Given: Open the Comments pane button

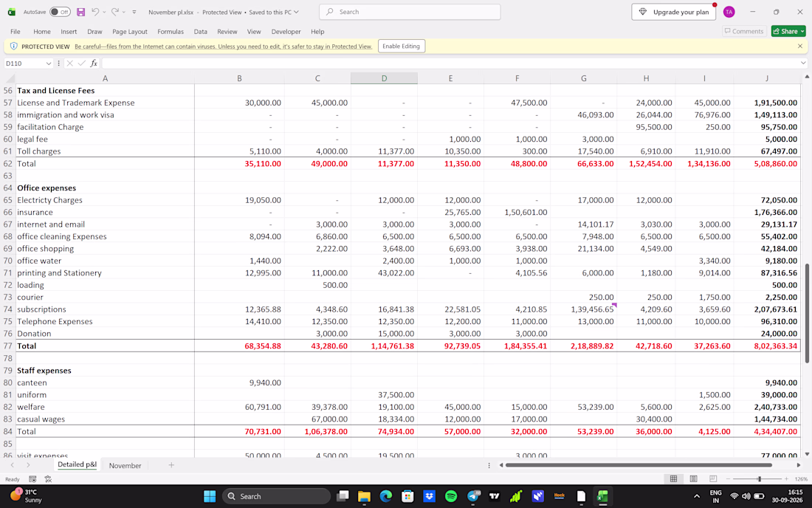Looking at the screenshot, I should click(x=743, y=32).
